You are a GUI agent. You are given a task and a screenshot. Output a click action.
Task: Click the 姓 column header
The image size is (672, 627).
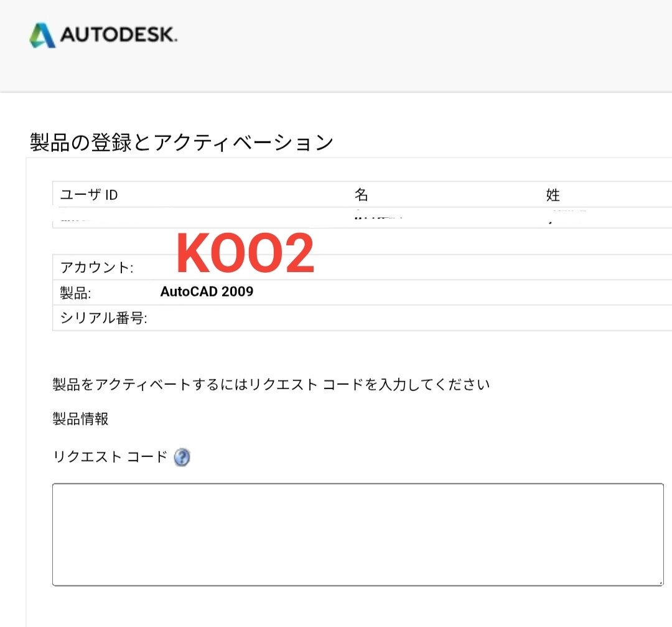pos(553,194)
